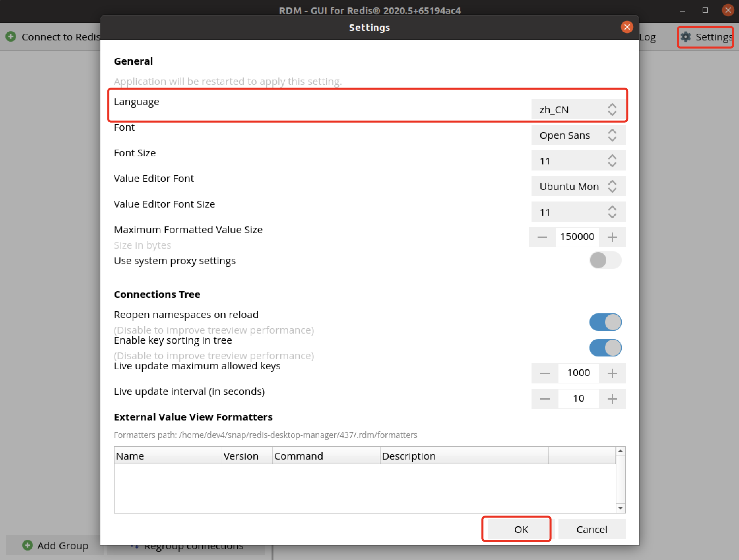
Task: Increase Live update interval with plus button
Action: click(x=612, y=399)
